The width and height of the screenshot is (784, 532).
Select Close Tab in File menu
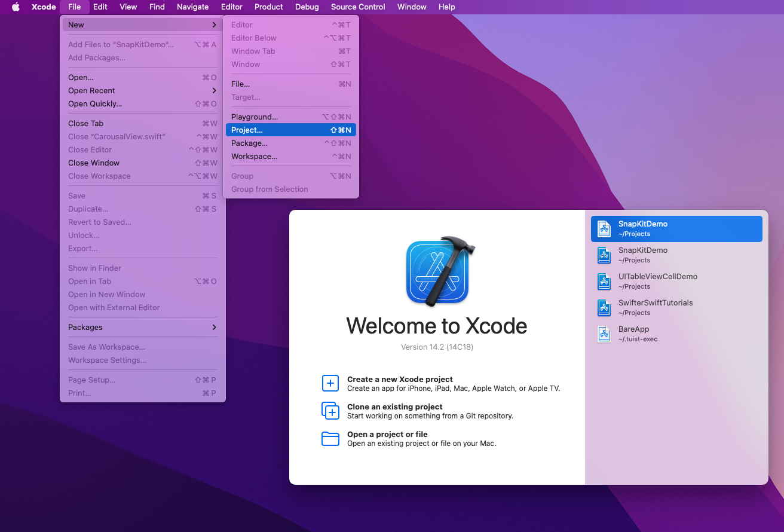pos(143,124)
